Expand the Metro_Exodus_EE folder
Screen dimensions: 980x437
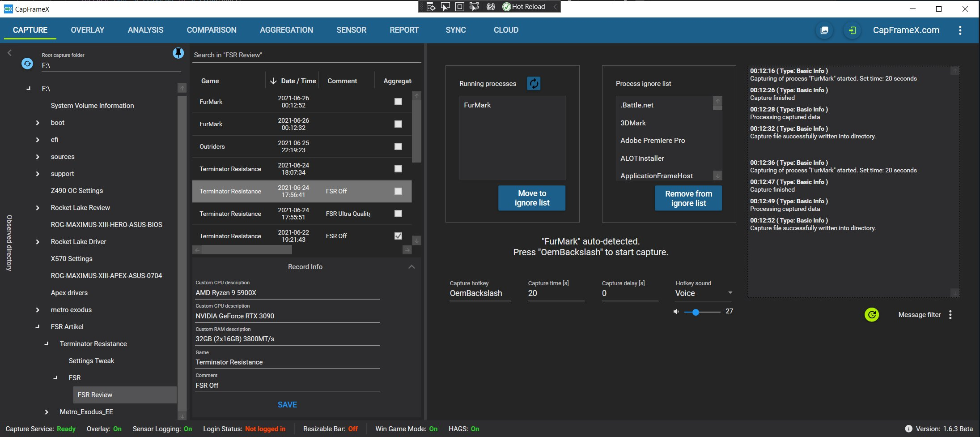[47, 412]
